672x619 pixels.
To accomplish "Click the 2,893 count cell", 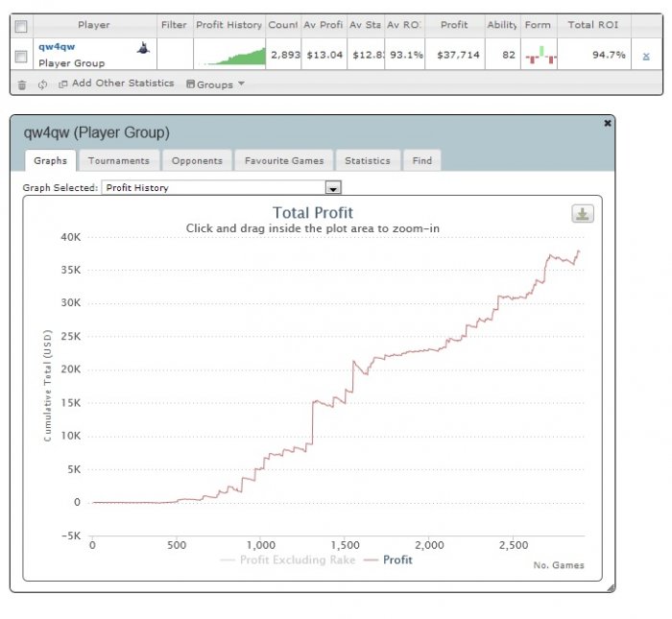I will 283,55.
